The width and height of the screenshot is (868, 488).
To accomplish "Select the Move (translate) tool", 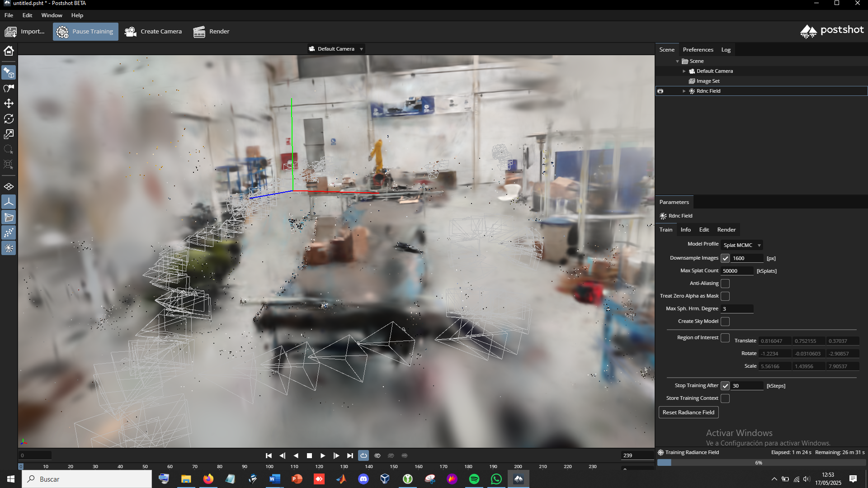I will tap(9, 104).
